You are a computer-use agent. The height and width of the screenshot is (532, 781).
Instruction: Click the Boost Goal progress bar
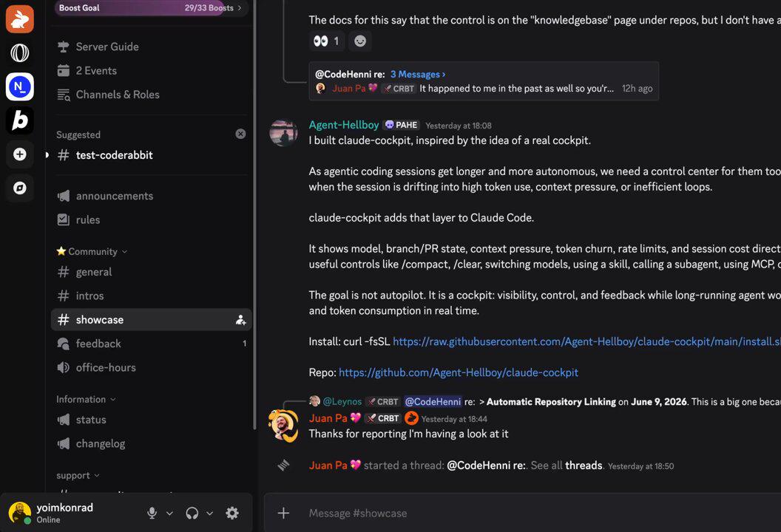click(x=152, y=8)
